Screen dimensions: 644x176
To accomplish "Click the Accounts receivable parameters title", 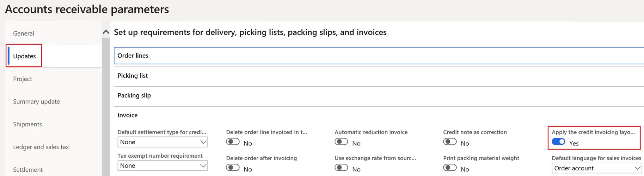I will pos(87,9).
